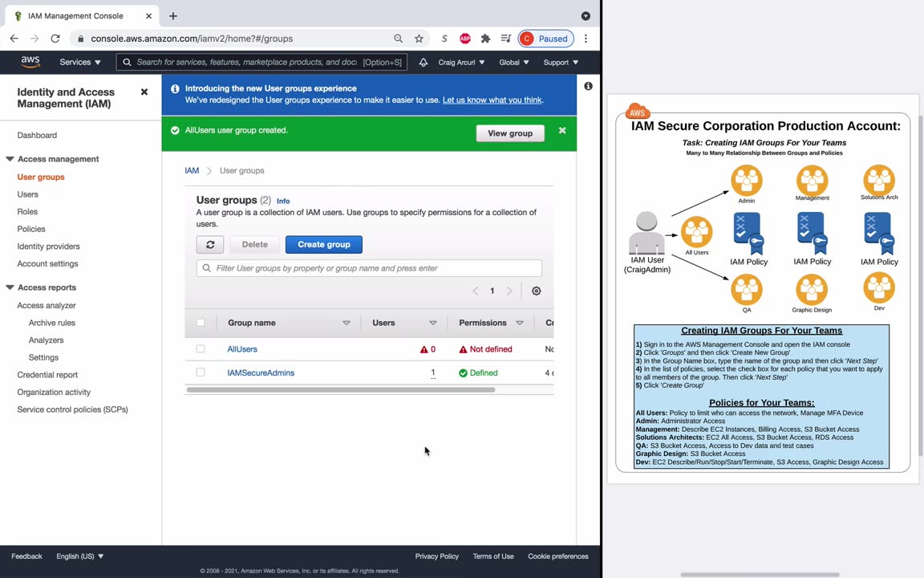924x578 pixels.
Task: Select Users in sidebar
Action: click(x=28, y=194)
